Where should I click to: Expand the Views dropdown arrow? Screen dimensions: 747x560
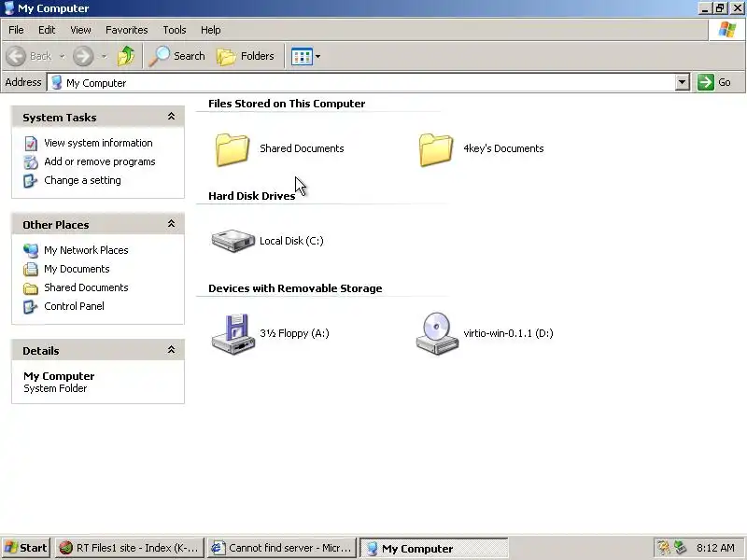tap(317, 56)
